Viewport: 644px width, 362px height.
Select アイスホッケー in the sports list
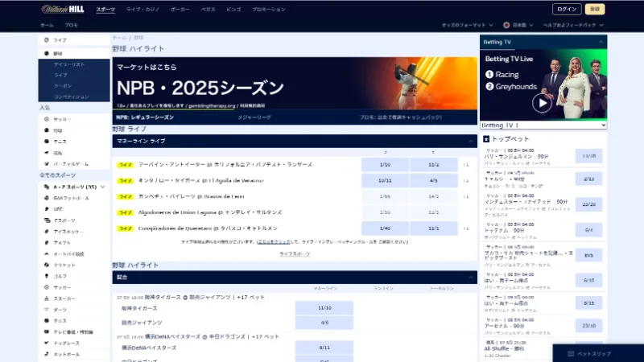(x=74, y=232)
